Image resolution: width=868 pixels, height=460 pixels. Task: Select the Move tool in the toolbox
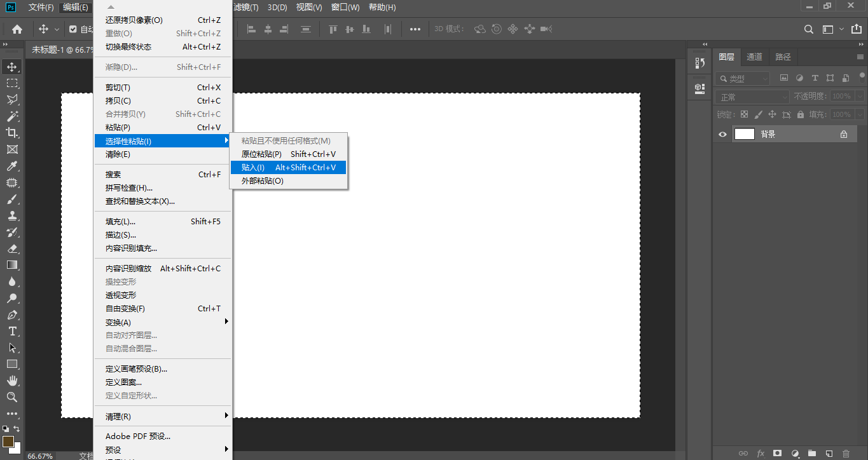click(12, 67)
